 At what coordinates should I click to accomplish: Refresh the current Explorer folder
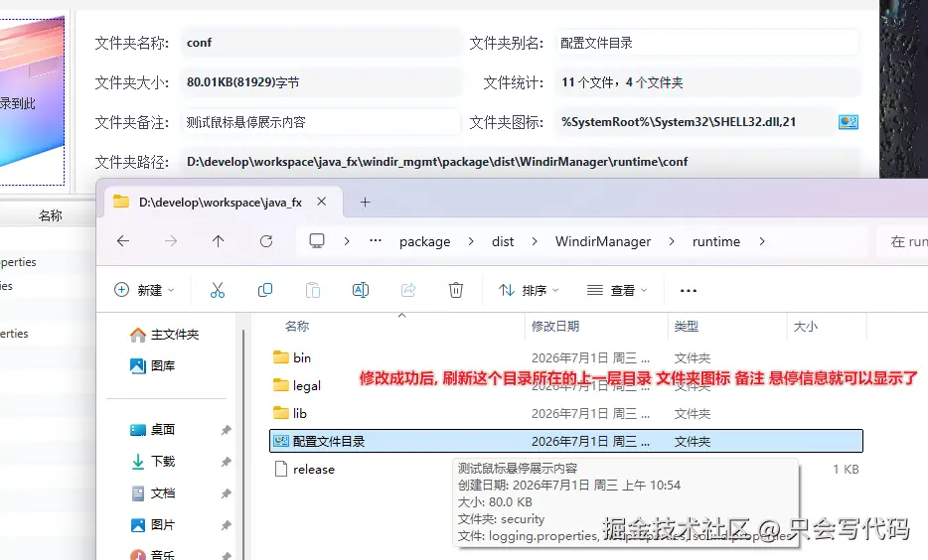click(x=266, y=241)
